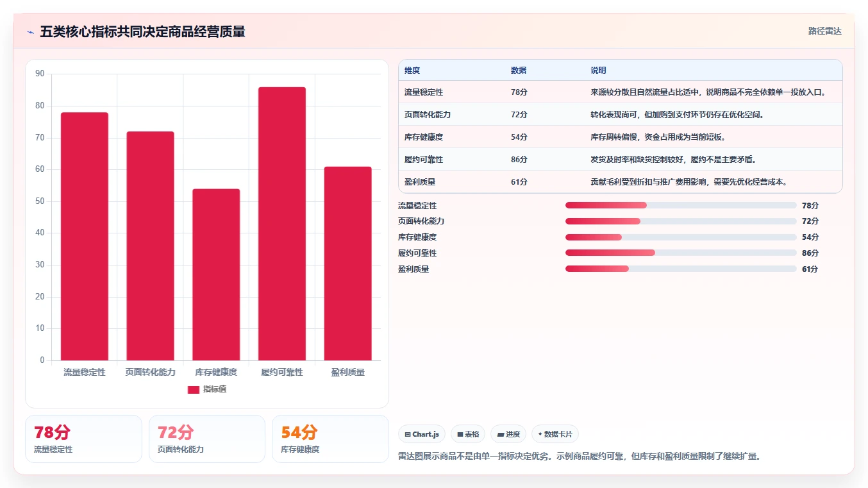Click the 数据 table column header
The width and height of the screenshot is (868, 488).
[x=519, y=71]
